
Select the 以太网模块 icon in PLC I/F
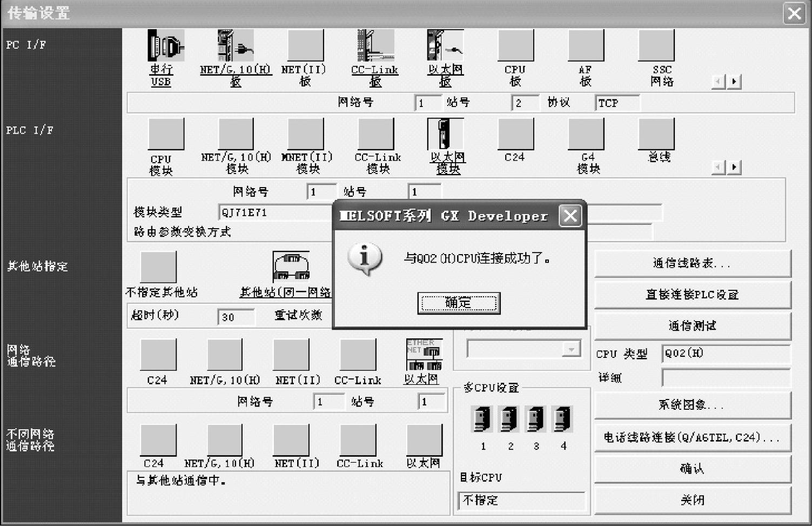tap(445, 134)
